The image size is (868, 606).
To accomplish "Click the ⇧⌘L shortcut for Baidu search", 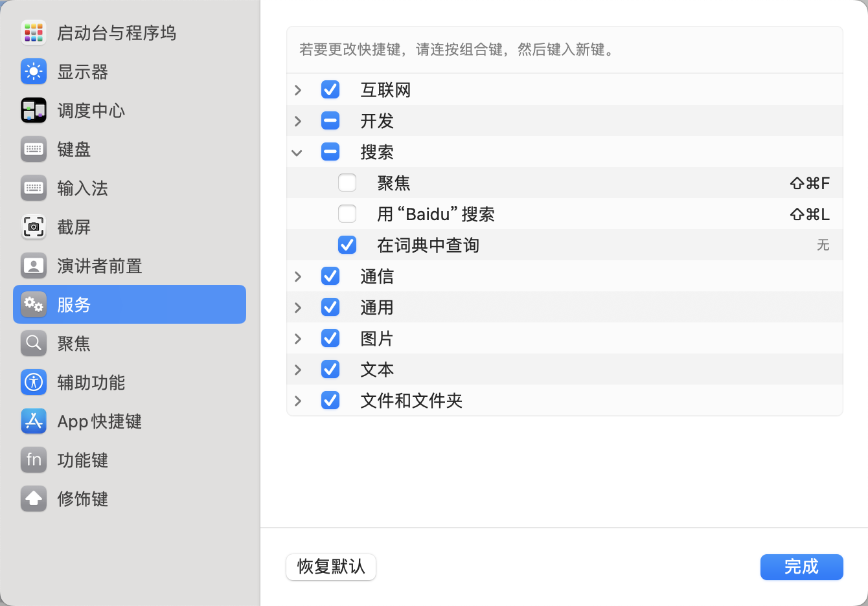I will click(810, 214).
